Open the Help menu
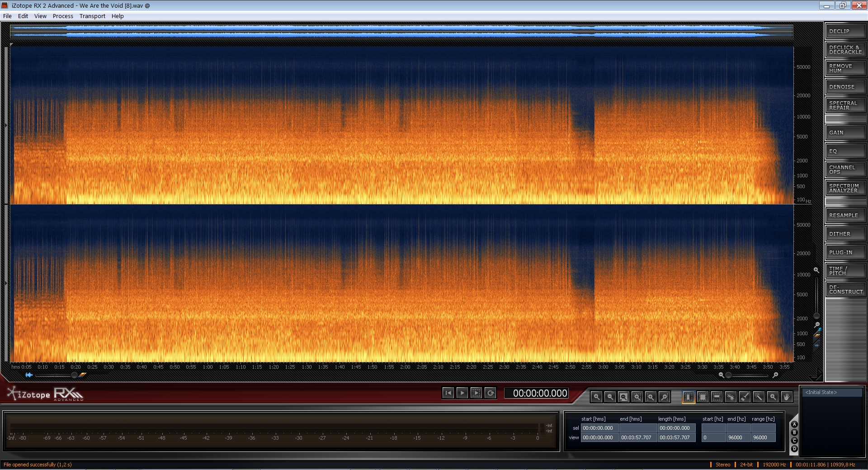868x470 pixels. tap(118, 16)
